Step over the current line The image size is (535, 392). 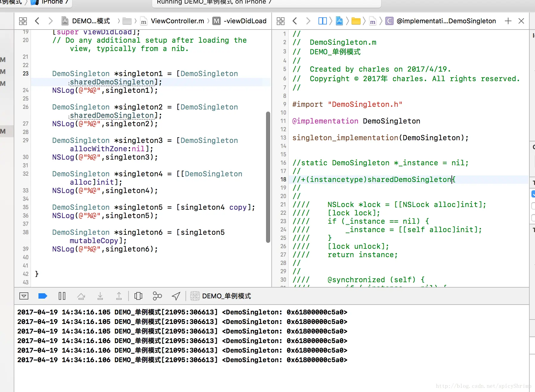(81, 296)
